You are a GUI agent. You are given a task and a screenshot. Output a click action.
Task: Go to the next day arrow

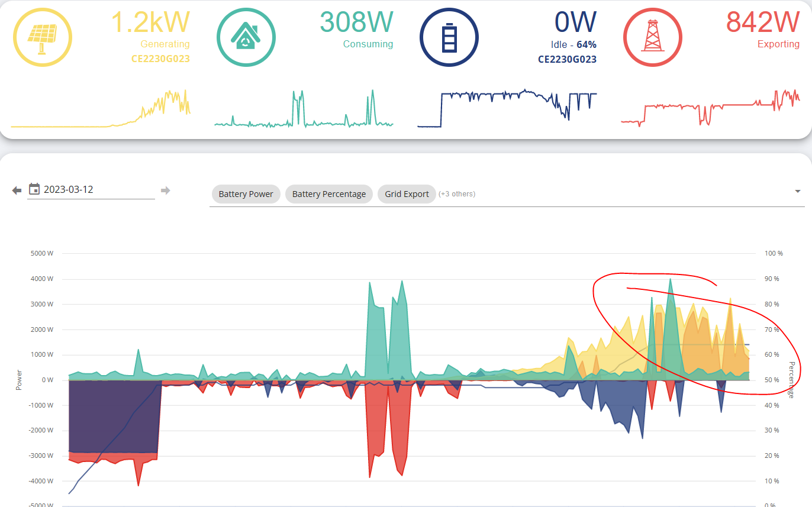coord(166,190)
